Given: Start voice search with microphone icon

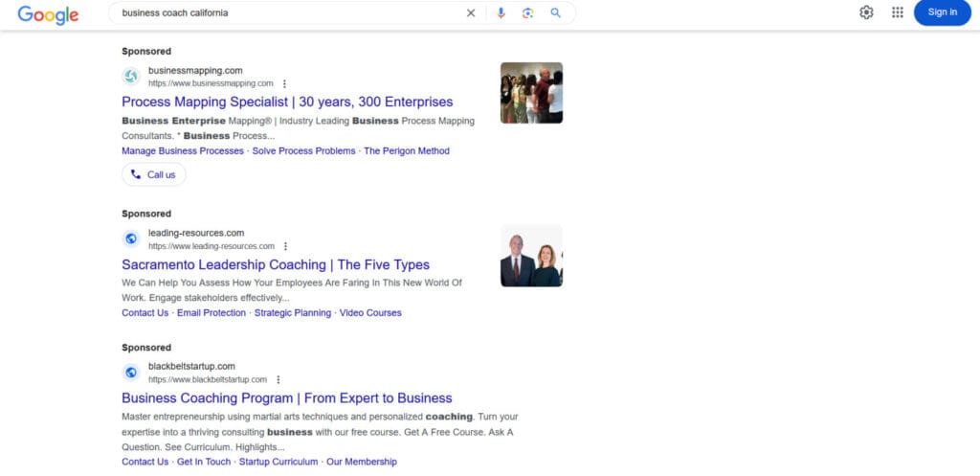Looking at the screenshot, I should tap(501, 13).
